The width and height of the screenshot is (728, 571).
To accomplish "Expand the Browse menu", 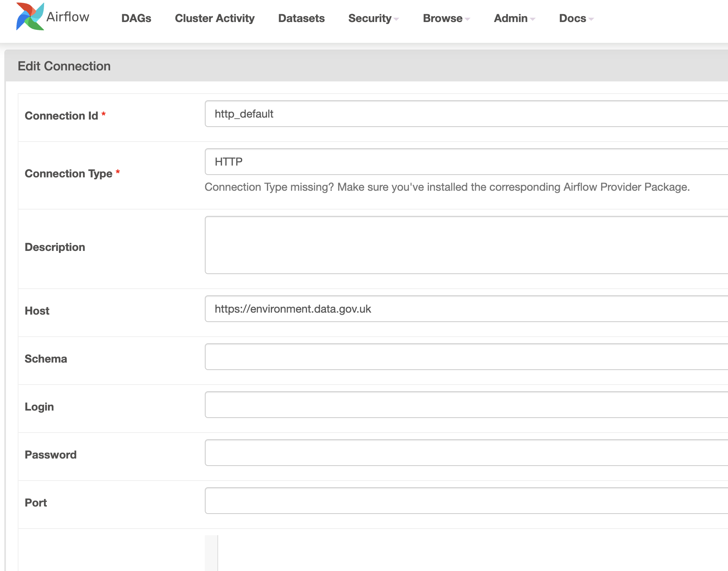I will (x=447, y=18).
